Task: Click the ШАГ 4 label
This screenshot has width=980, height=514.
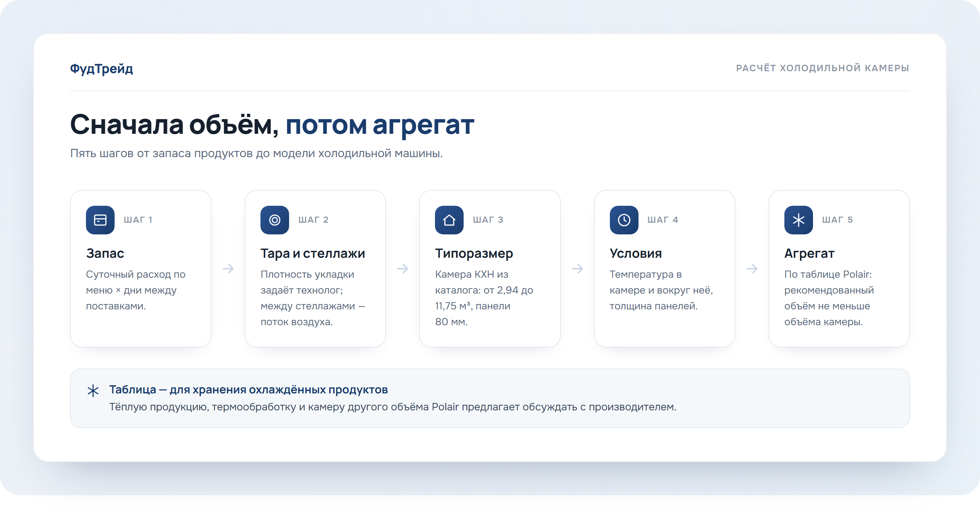Action: point(663,220)
